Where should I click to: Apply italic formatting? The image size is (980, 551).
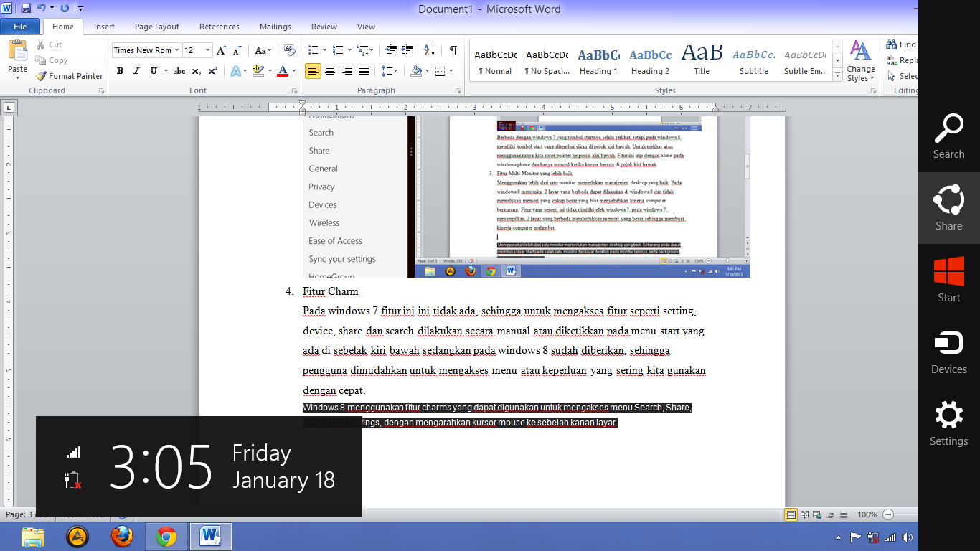tap(136, 71)
